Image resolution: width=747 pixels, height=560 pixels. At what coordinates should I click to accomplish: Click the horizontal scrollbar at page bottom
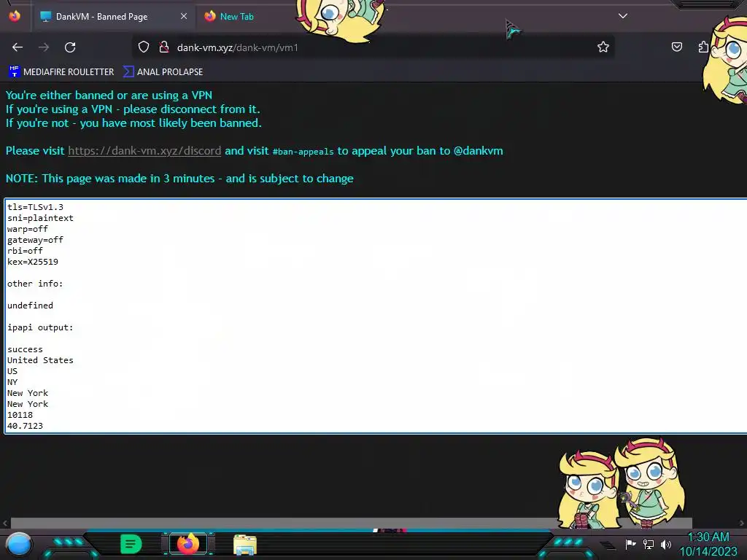click(x=351, y=523)
